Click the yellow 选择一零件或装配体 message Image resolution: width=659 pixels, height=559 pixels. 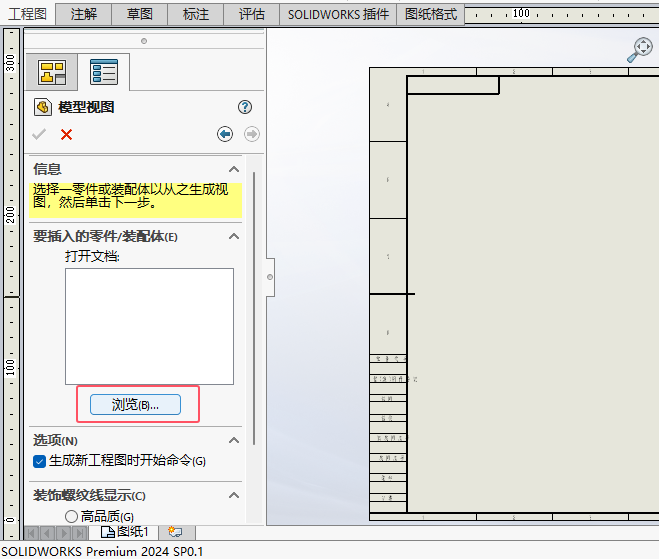tap(135, 200)
